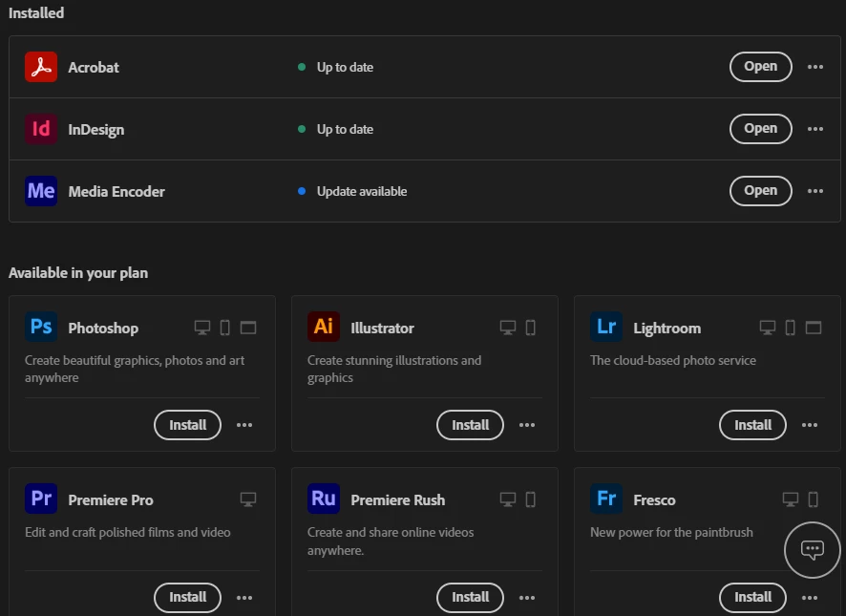Install Fresco
846x616 pixels.
pyautogui.click(x=753, y=598)
